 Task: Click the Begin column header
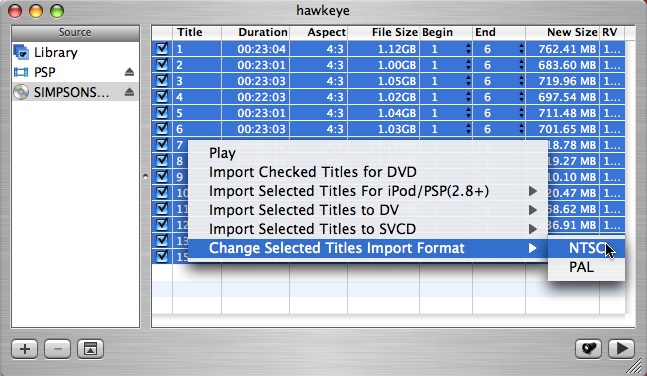pos(446,33)
